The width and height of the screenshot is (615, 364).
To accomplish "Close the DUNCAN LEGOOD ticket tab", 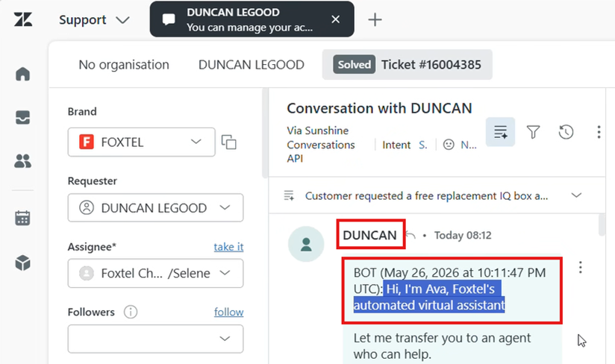I will pyautogui.click(x=335, y=19).
